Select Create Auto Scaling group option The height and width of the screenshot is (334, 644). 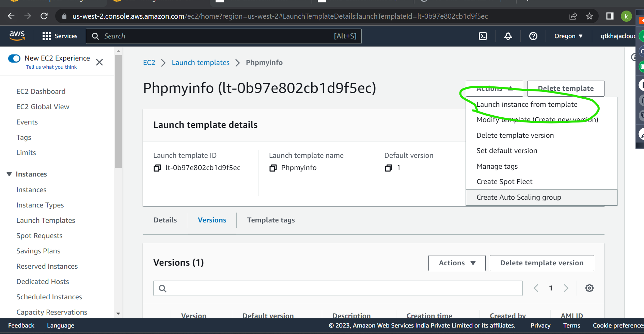518,197
